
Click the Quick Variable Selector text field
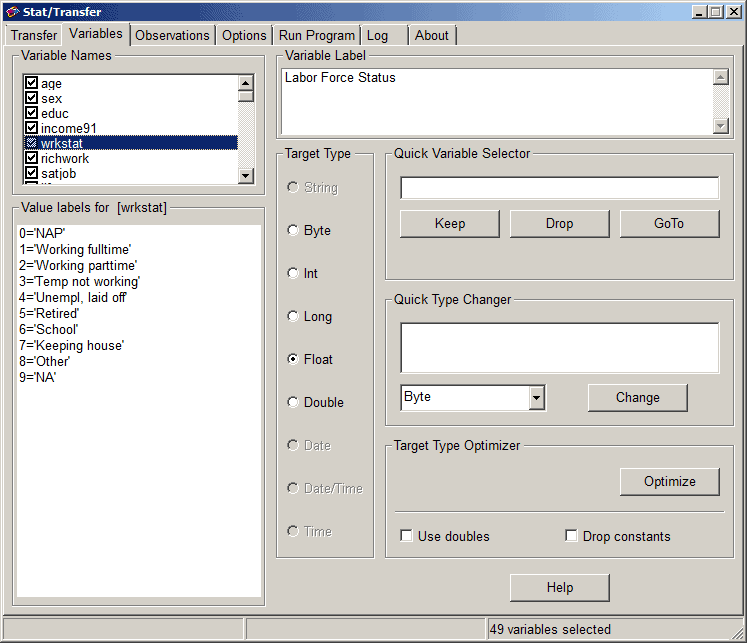(559, 188)
